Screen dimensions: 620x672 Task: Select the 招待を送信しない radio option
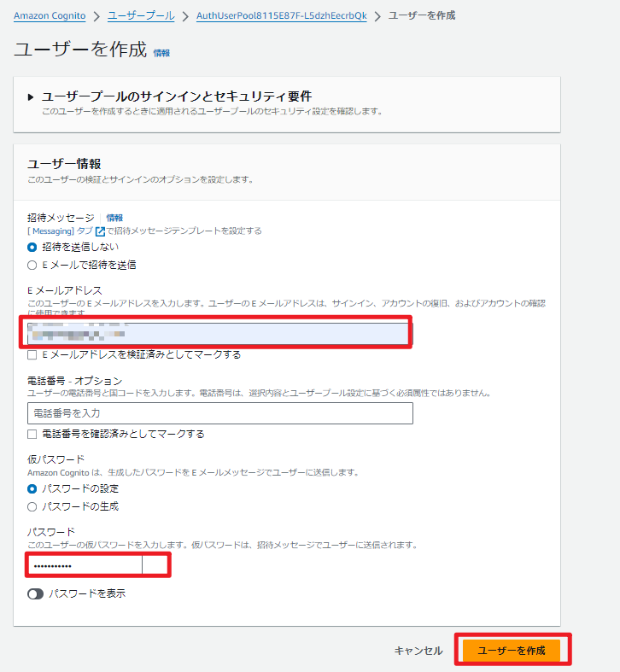(32, 247)
